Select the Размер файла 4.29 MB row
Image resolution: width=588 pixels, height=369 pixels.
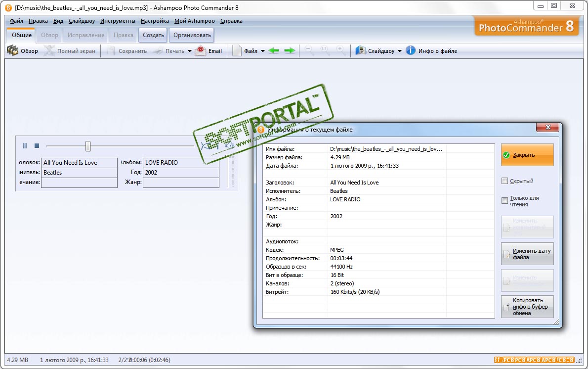378,157
